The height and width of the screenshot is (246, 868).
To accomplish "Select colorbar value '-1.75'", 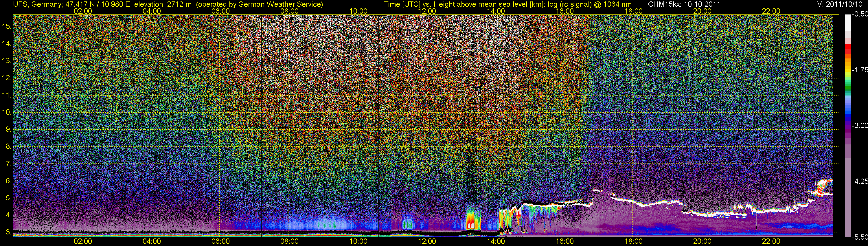I will click(860, 70).
